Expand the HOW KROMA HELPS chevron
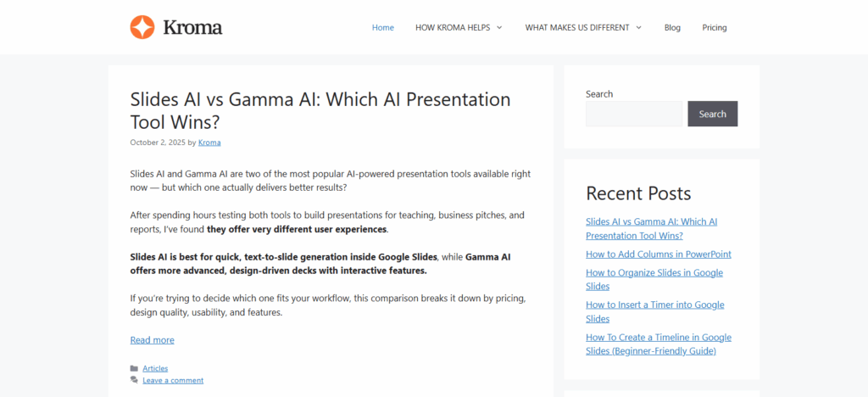Viewport: 868px width, 397px height. coord(499,27)
